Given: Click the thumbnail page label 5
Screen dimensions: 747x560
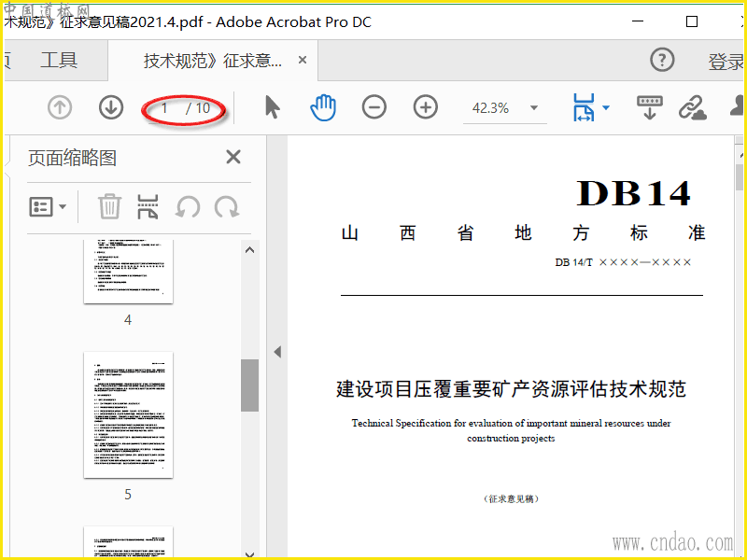Looking at the screenshot, I should pyautogui.click(x=128, y=495).
